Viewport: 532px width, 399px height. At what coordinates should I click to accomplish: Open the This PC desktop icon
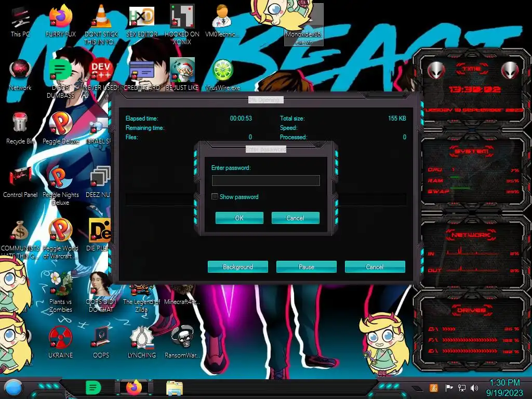20,21
